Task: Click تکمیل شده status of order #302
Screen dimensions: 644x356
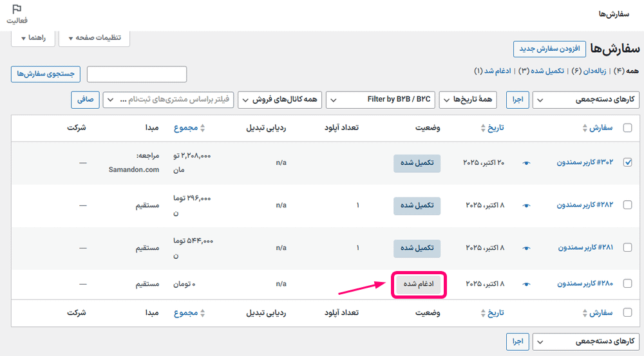Action: click(417, 163)
